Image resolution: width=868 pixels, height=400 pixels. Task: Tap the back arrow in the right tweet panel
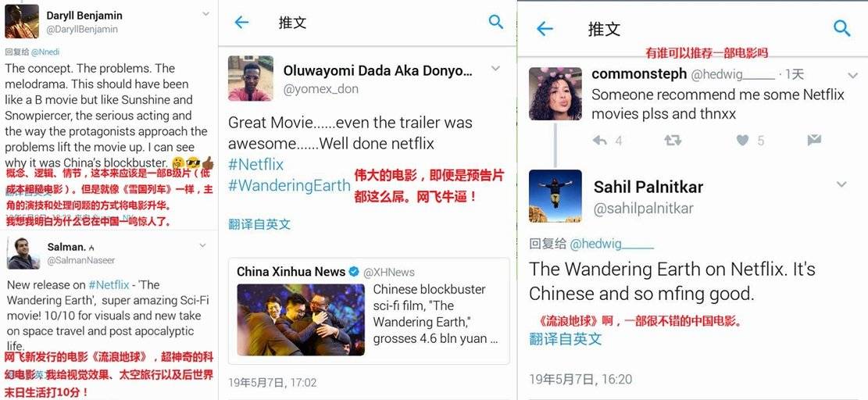coord(545,29)
